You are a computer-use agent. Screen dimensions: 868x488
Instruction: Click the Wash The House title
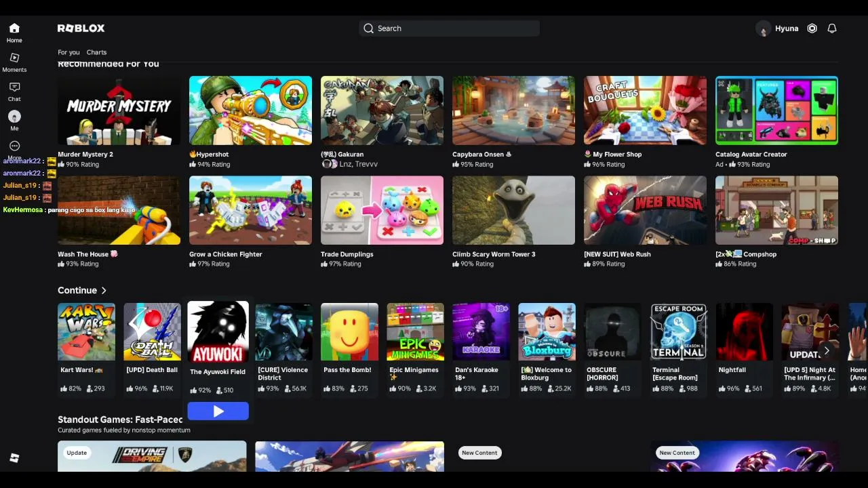(87, 254)
